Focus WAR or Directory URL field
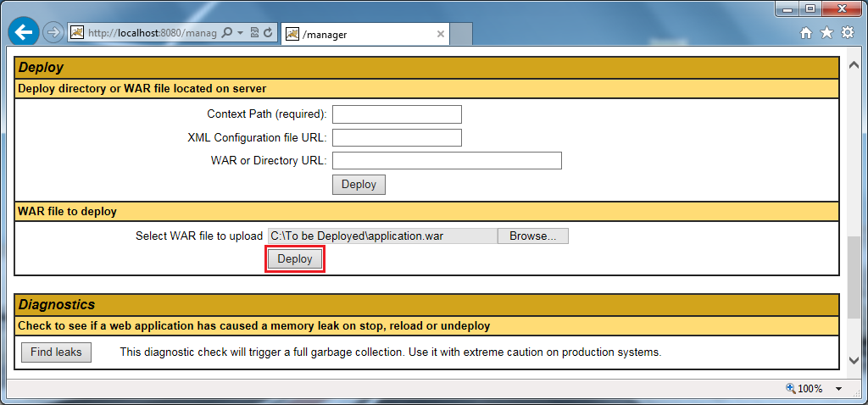The image size is (868, 405). (447, 160)
